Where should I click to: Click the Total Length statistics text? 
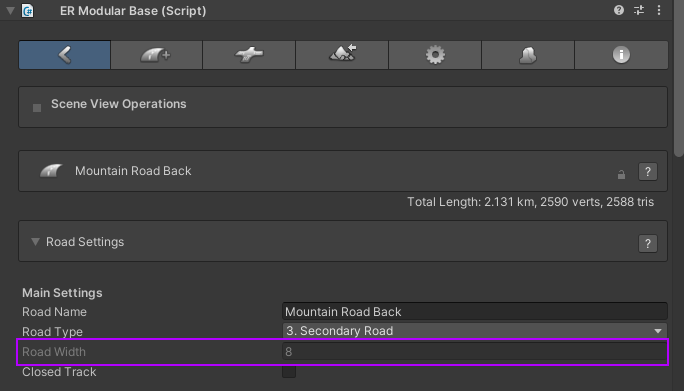click(530, 202)
